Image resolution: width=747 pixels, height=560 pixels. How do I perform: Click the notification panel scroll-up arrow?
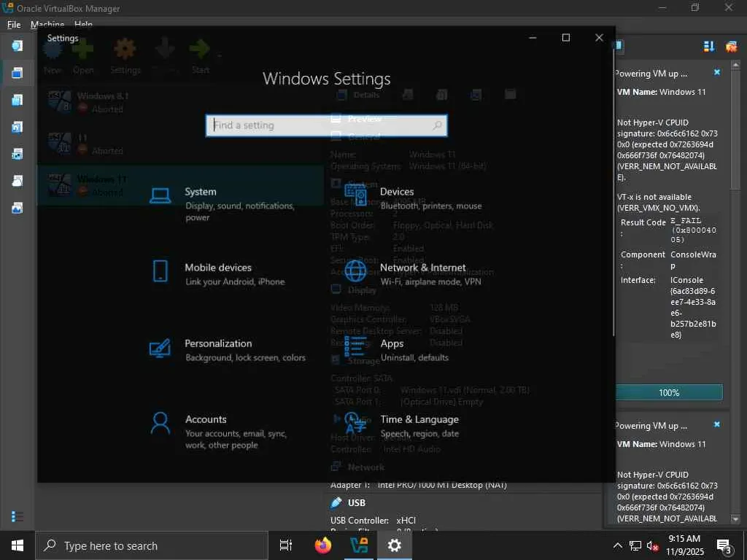click(x=735, y=65)
